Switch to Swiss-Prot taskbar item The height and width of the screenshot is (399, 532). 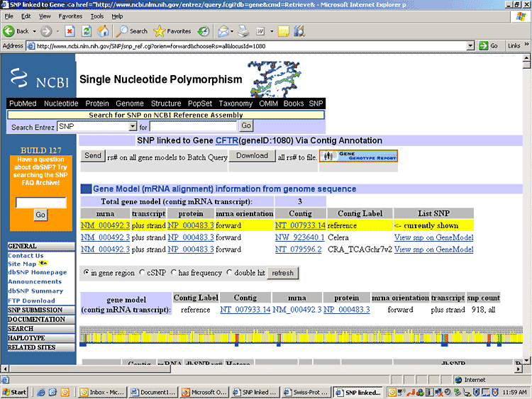pyautogui.click(x=306, y=392)
